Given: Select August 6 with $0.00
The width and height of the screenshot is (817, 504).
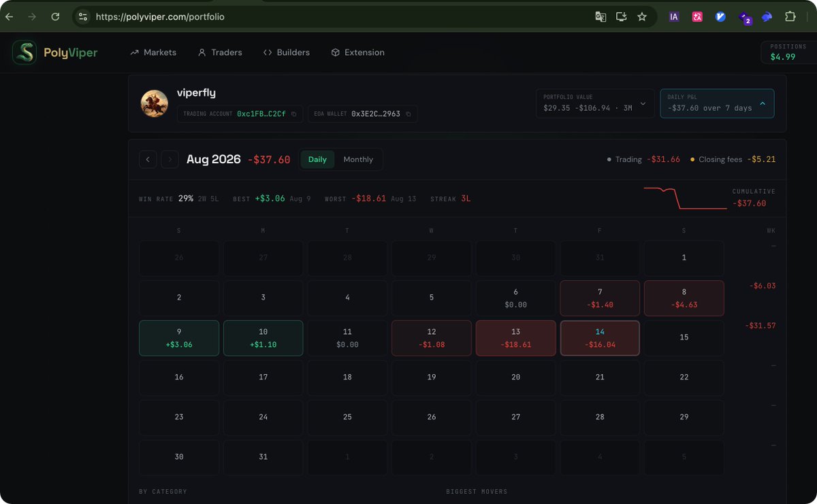Looking at the screenshot, I should (515, 298).
